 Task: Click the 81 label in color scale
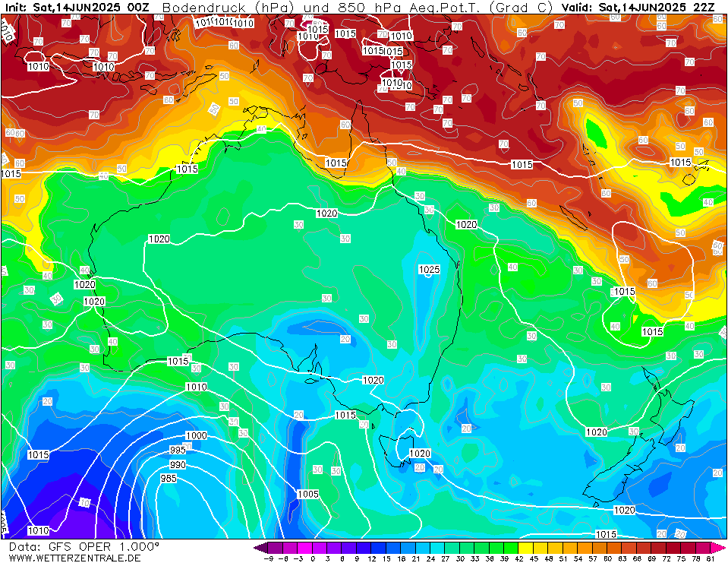point(711,558)
